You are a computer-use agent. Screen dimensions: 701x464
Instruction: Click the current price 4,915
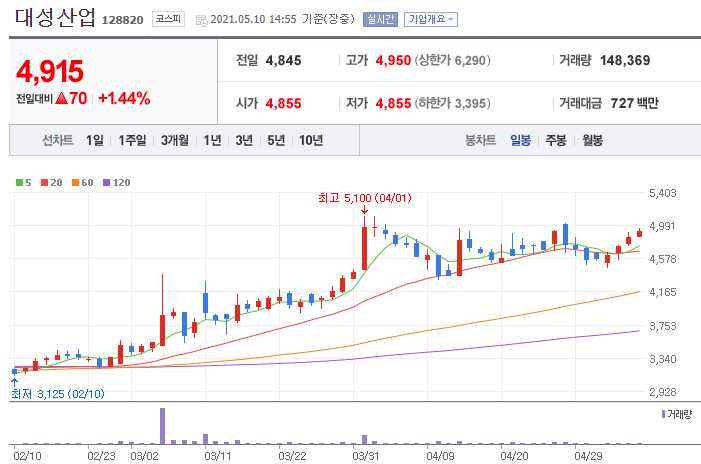(x=50, y=72)
